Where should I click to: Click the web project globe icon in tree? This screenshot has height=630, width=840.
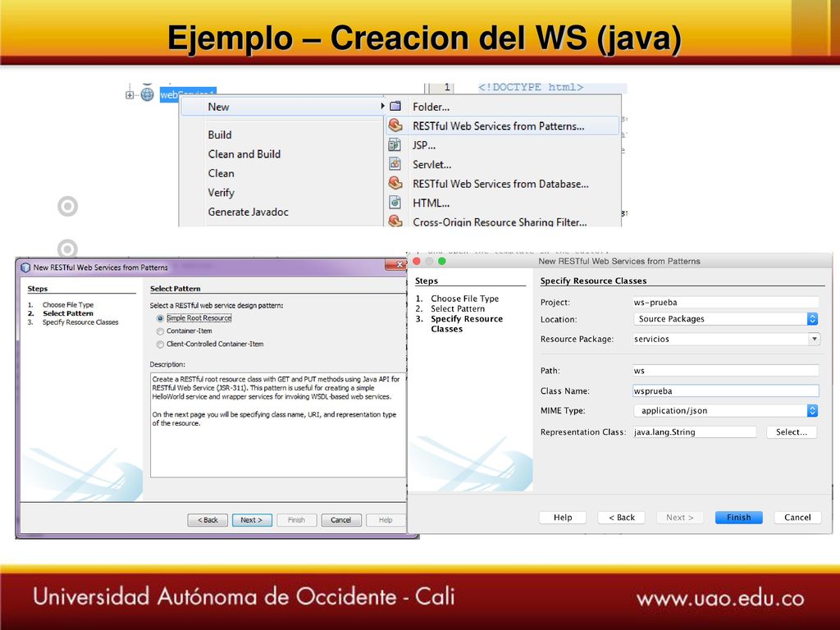[148, 94]
